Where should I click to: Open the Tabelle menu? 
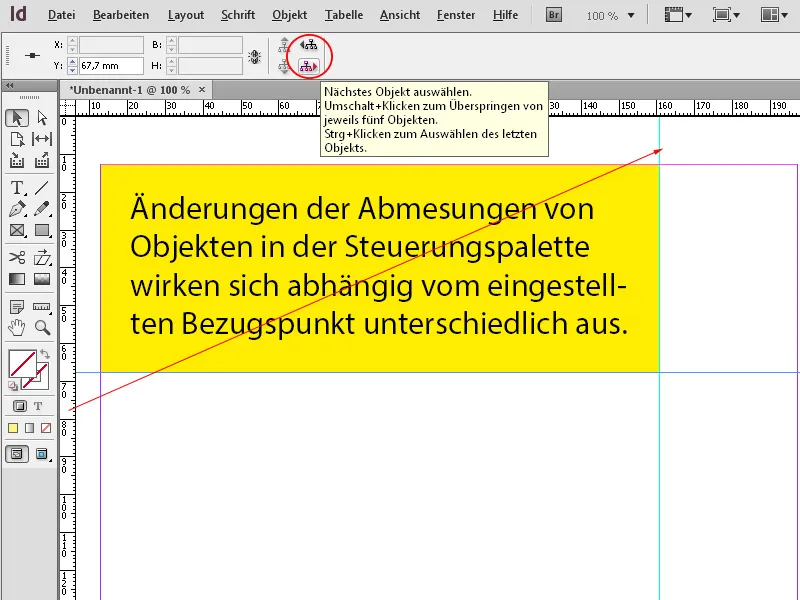(x=344, y=15)
